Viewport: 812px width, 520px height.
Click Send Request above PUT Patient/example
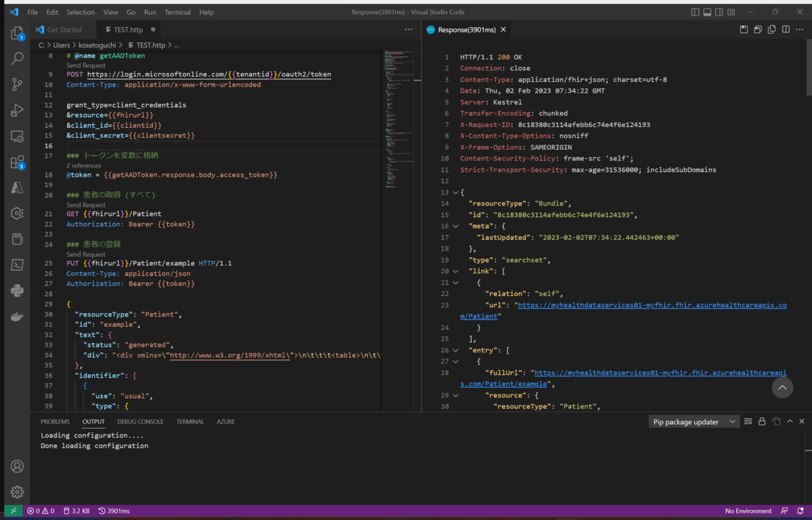tap(86, 254)
